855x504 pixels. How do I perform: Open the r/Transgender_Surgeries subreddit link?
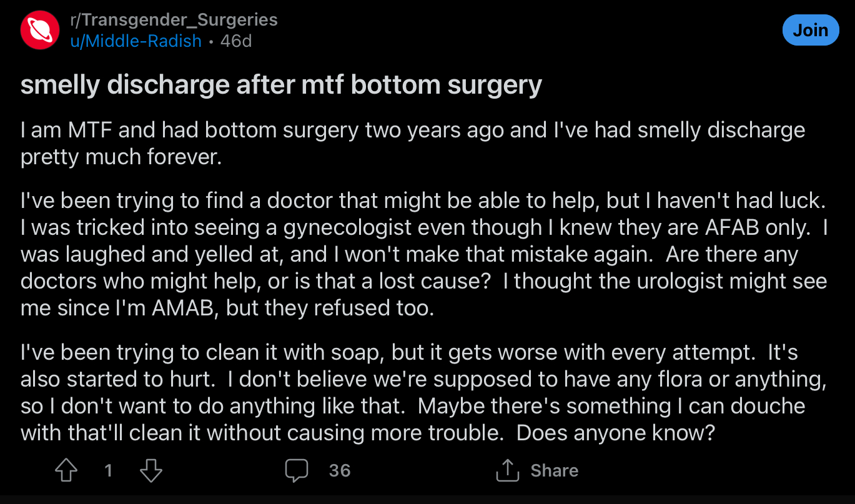point(174,19)
